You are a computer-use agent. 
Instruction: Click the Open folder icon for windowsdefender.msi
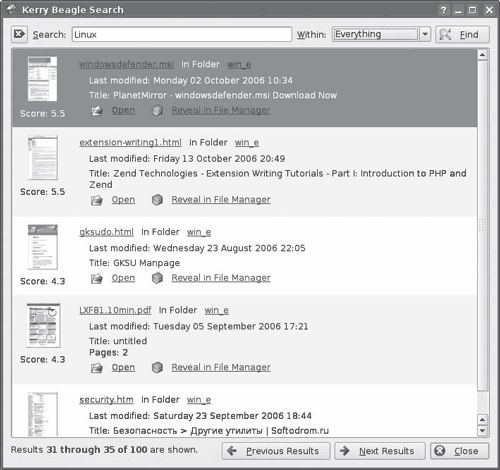point(97,110)
